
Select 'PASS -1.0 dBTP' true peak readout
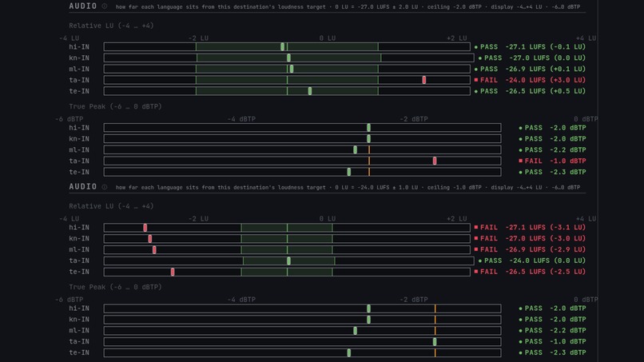pos(552,341)
